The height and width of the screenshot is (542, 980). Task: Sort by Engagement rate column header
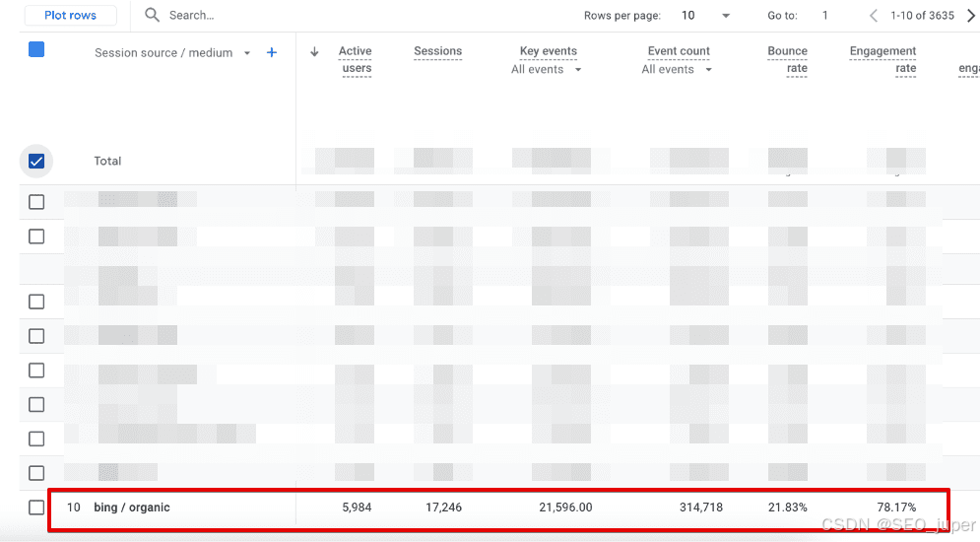(883, 59)
